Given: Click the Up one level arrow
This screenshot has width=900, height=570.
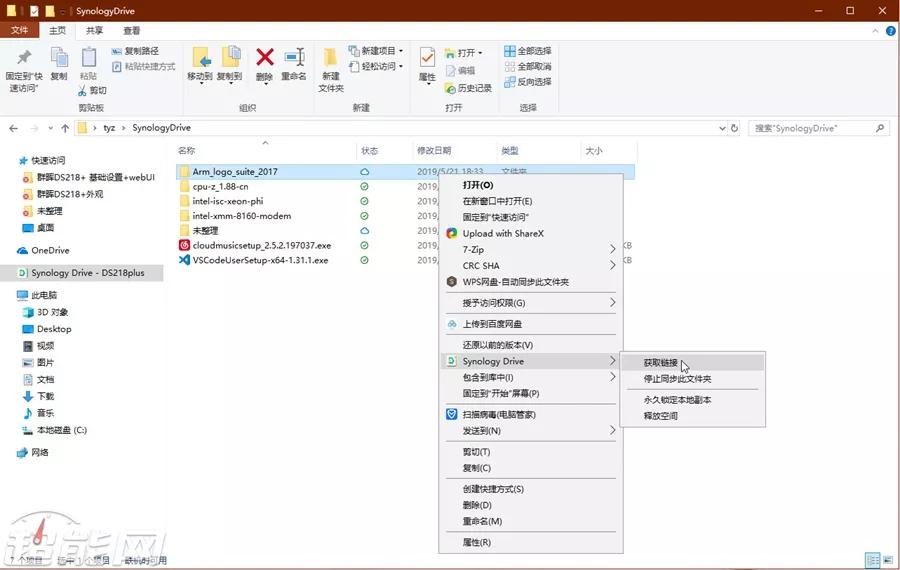Looking at the screenshot, I should 65,128.
